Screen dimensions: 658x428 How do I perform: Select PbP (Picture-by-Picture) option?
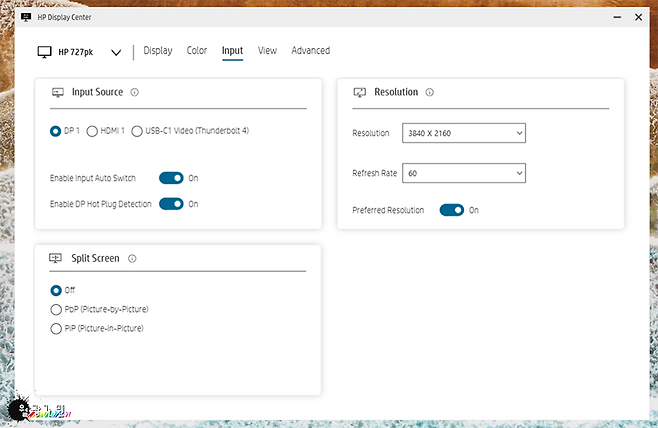(x=56, y=310)
